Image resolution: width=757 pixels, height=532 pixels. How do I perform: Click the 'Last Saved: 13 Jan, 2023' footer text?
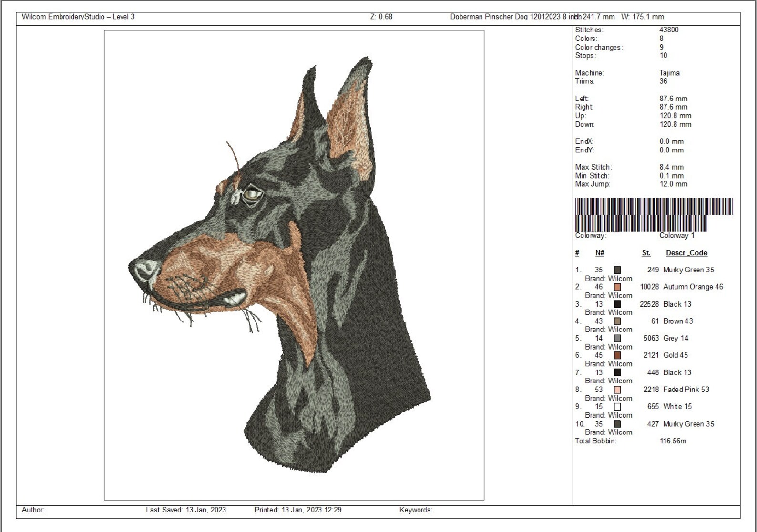click(x=186, y=510)
